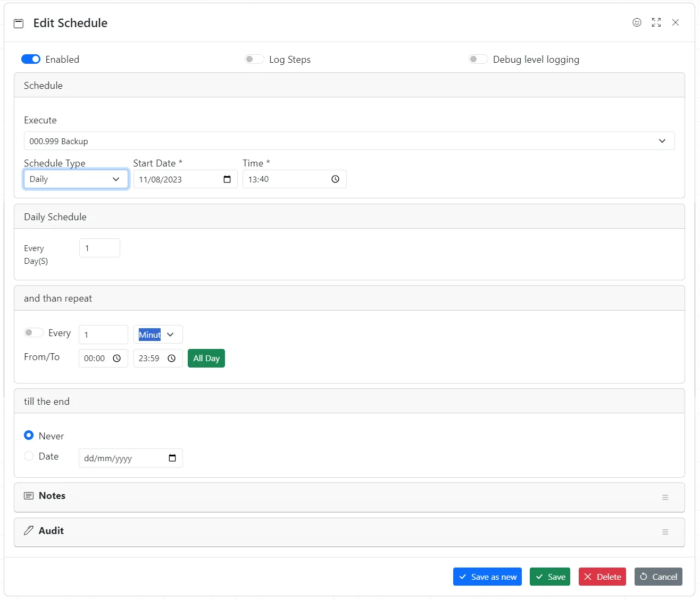The image size is (700, 600).
Task: Disable the Enabled toggle
Action: pyautogui.click(x=31, y=59)
